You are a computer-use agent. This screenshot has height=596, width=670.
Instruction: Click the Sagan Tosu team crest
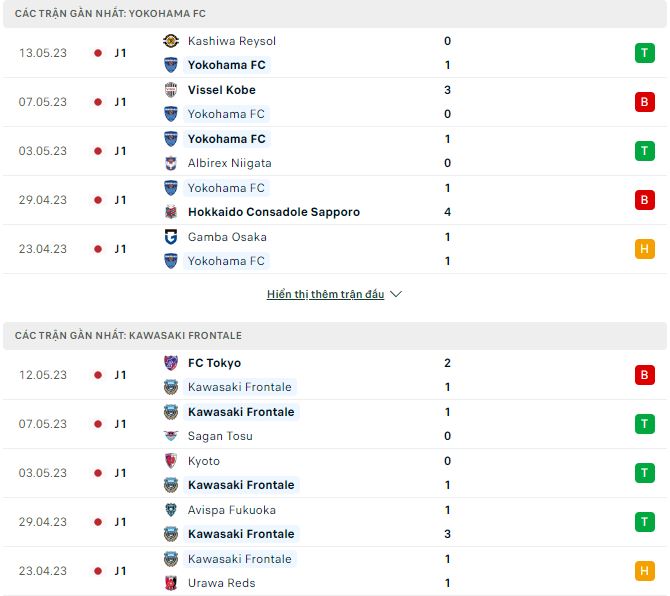(170, 436)
